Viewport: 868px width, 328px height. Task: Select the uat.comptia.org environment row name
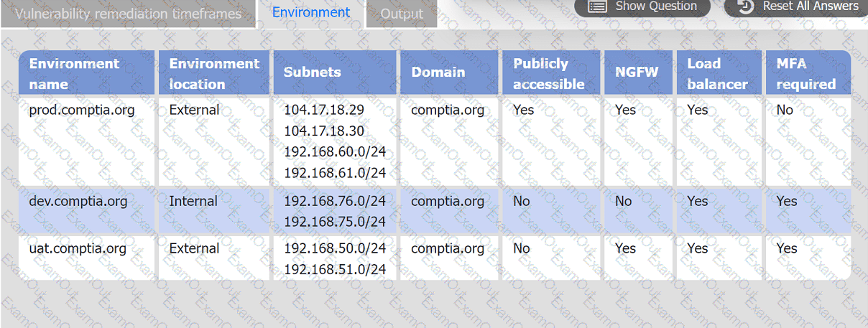click(x=78, y=248)
